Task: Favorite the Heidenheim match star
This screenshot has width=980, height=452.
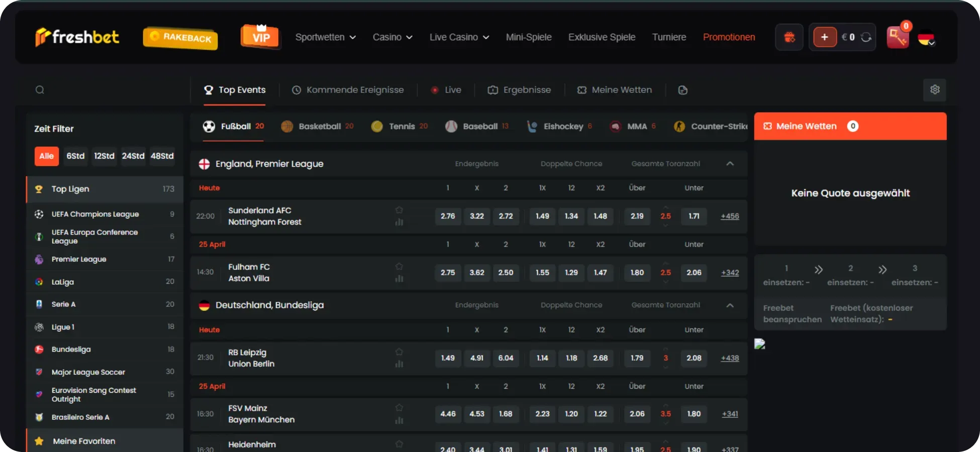Action: pos(399,443)
